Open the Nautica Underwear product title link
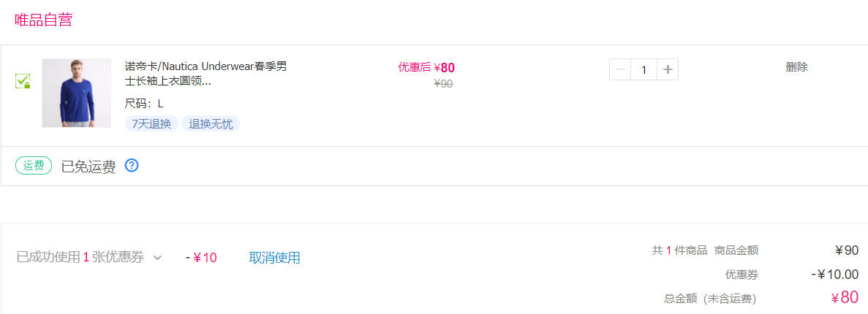Screen dimensions: 868x314 tap(206, 74)
